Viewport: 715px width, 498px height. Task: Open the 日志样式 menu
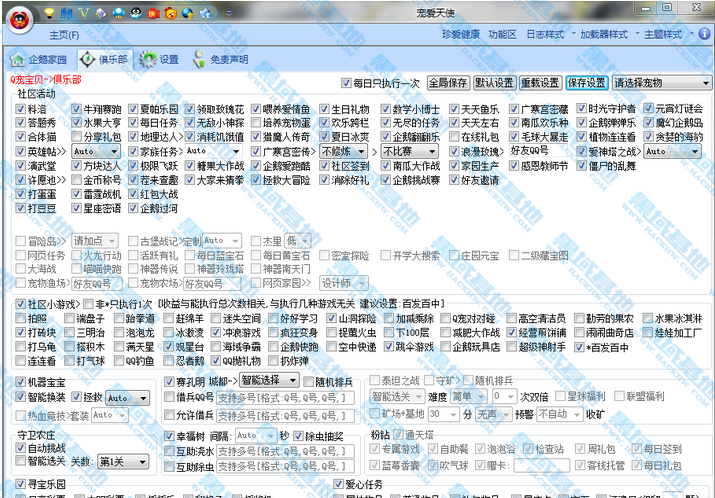coord(550,34)
